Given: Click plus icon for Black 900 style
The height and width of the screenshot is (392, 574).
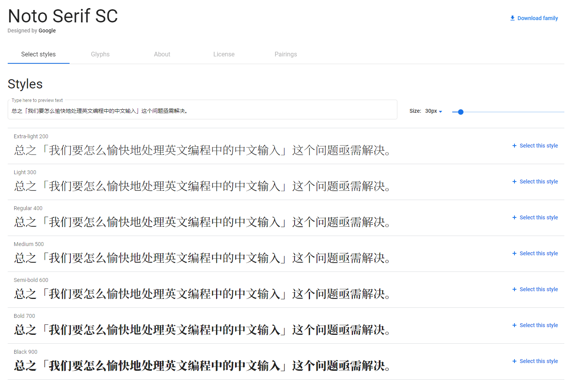Looking at the screenshot, I should pos(514,361).
